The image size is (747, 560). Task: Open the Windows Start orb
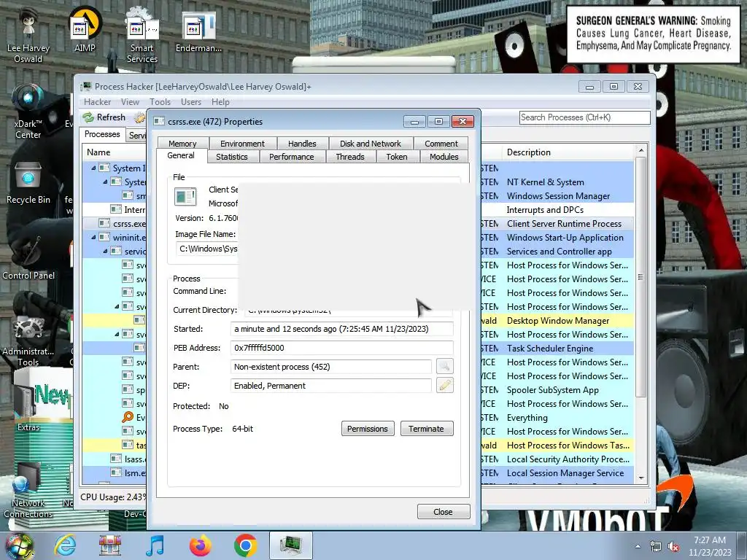coord(20,545)
